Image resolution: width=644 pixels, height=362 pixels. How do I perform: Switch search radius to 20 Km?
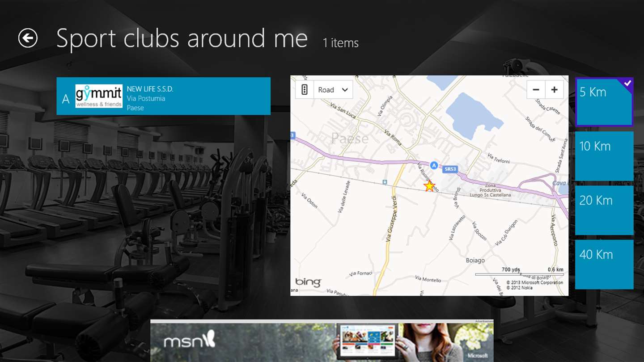(x=604, y=210)
